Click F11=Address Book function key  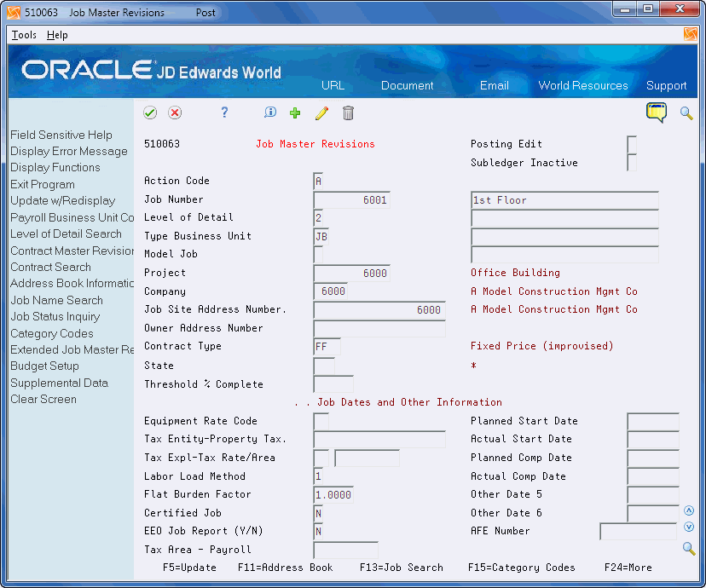285,568
